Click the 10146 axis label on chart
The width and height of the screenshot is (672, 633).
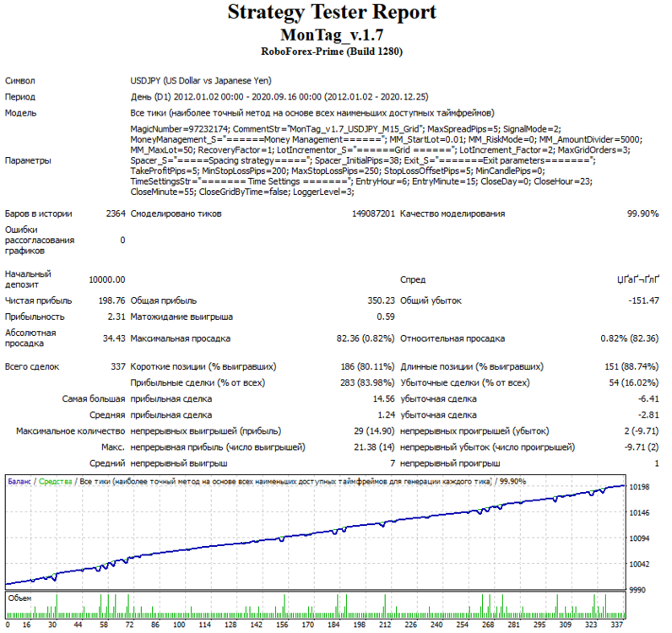639,512
